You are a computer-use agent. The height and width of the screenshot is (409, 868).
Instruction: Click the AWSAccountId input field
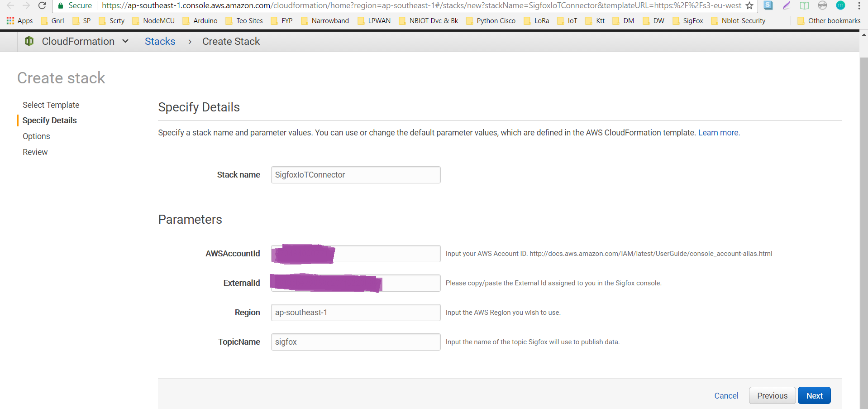click(x=356, y=254)
